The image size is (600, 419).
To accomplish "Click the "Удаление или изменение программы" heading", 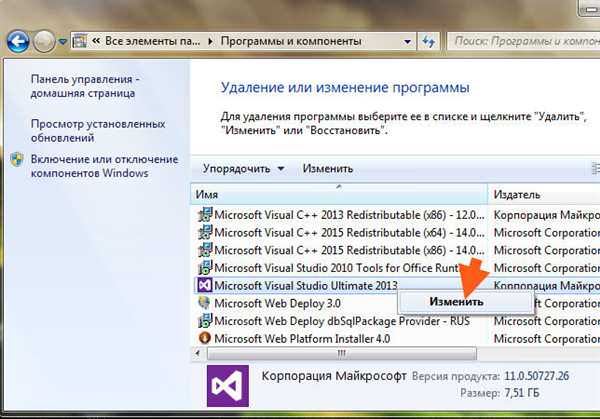I will [x=345, y=88].
